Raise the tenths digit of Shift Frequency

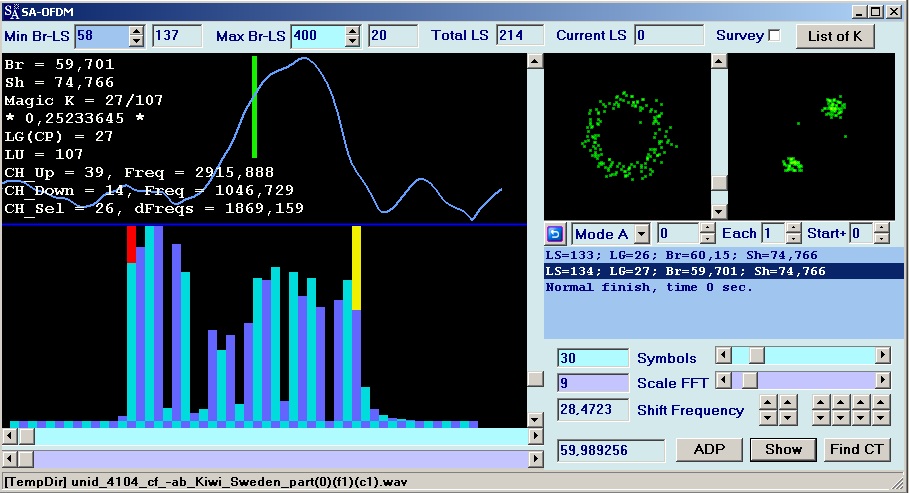point(821,403)
